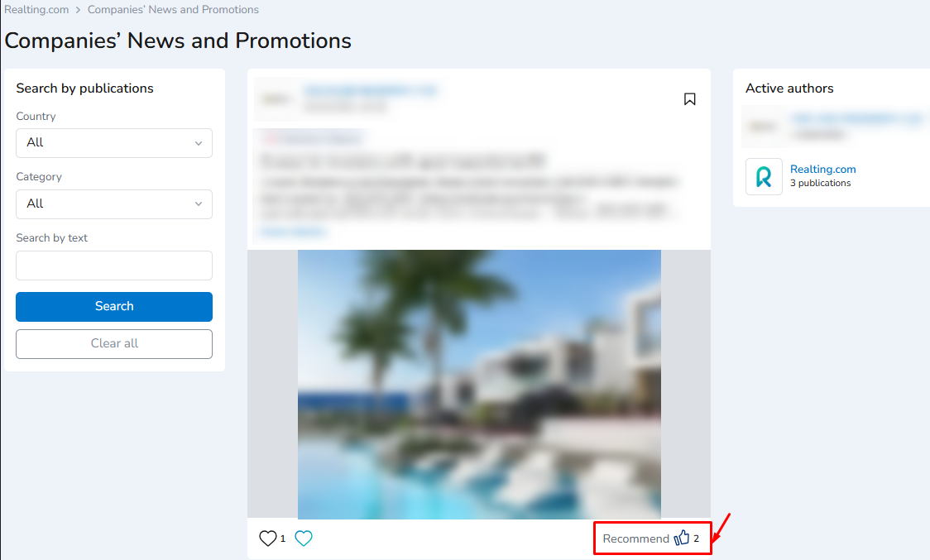Image resolution: width=930 pixels, height=560 pixels.
Task: Click the Clear all button
Action: [x=114, y=344]
